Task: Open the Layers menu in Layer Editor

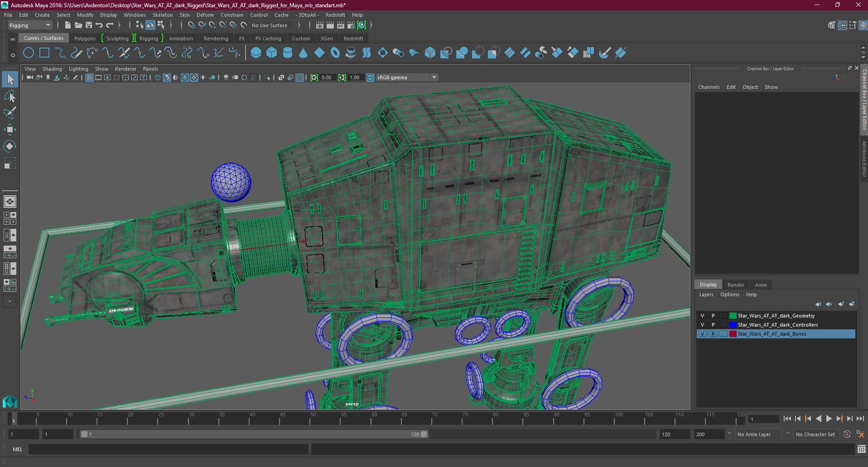Action: click(706, 294)
